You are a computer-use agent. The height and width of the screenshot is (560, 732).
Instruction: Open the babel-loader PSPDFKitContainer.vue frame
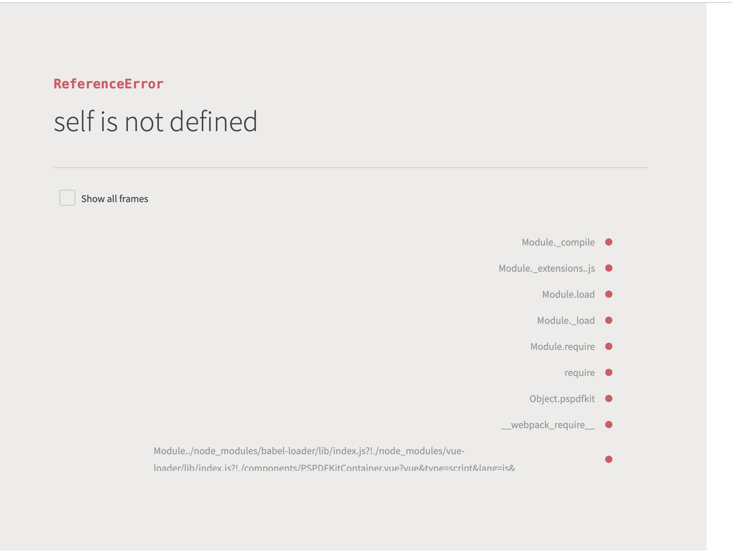[x=334, y=459]
